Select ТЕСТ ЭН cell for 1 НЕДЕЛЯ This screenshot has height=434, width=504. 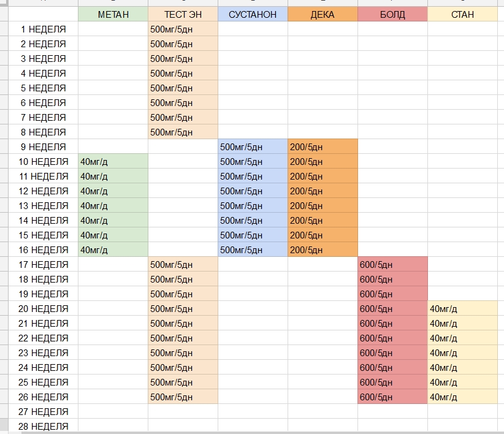[183, 29]
